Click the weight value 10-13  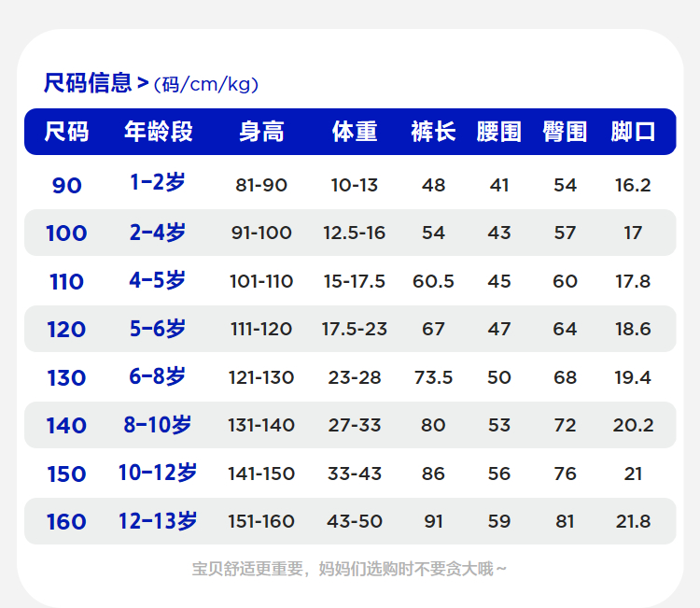tap(355, 186)
